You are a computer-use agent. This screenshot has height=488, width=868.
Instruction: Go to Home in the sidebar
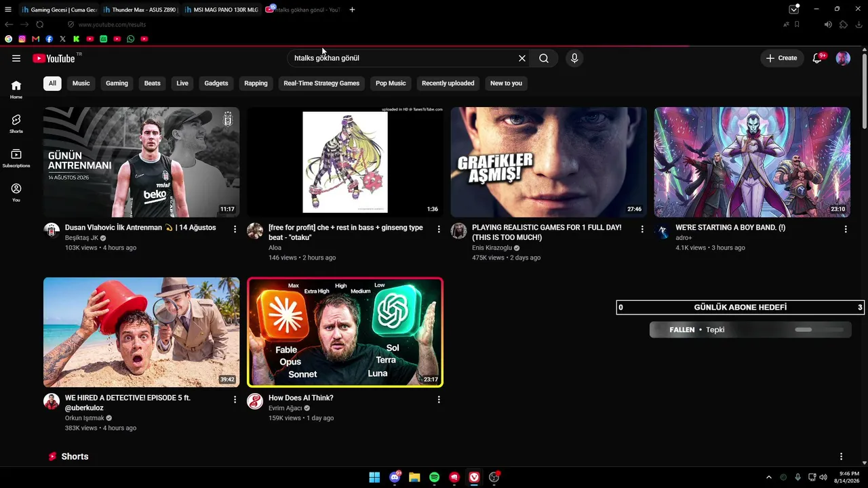pos(16,89)
